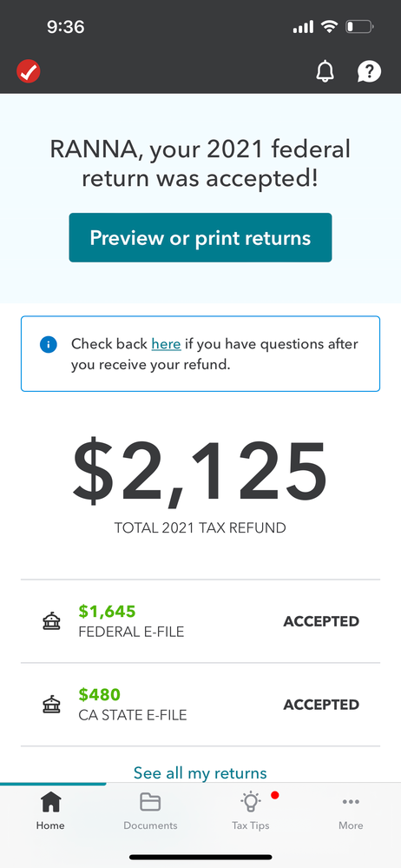The width and height of the screenshot is (401, 868).
Task: Tap the TurboTax red checkmark logo
Action: [28, 71]
